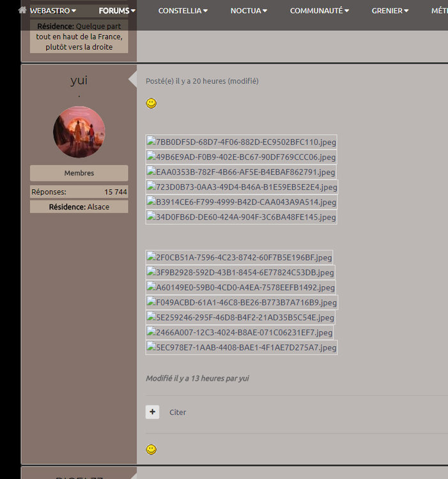Open broken image 7BB0DF5D-68D7-4F06-882D-EC9502BFC110.jpeg
448x479 pixels.
click(242, 142)
